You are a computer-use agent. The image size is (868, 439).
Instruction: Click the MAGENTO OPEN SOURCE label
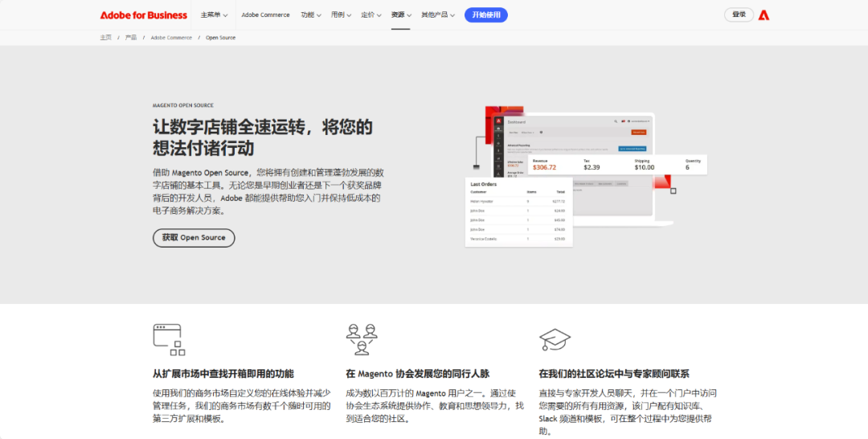pyautogui.click(x=183, y=105)
